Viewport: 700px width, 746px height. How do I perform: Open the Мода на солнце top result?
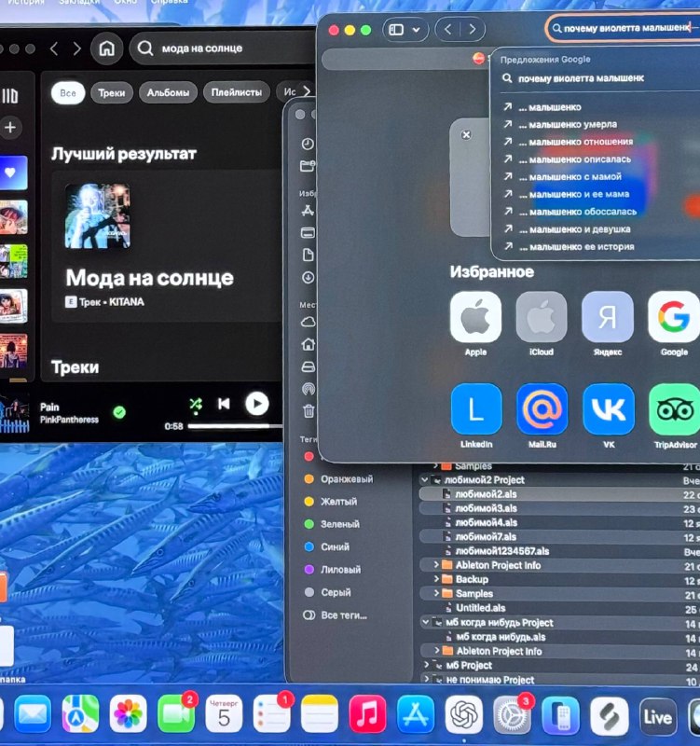[x=149, y=277]
